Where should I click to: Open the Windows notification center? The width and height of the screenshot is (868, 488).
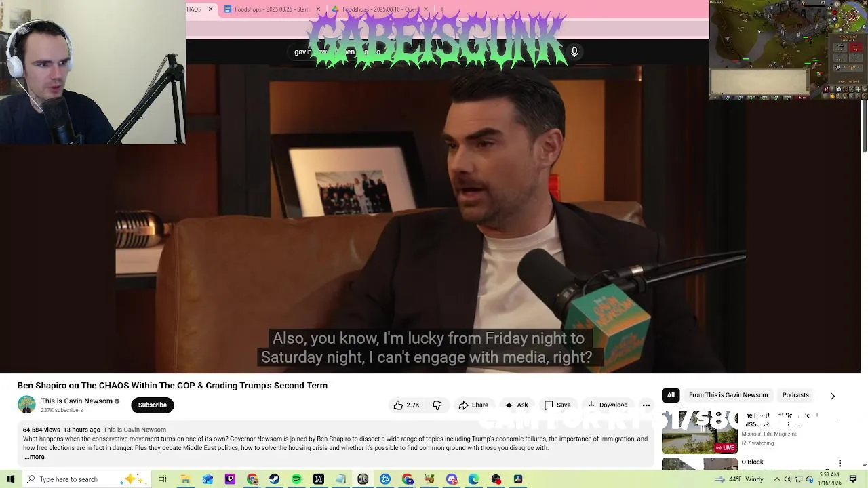[x=853, y=479]
